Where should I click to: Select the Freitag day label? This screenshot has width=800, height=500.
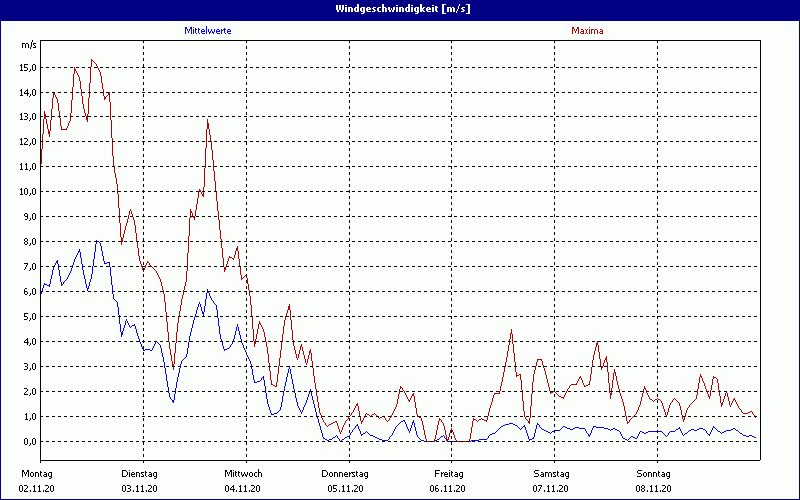pyautogui.click(x=449, y=474)
